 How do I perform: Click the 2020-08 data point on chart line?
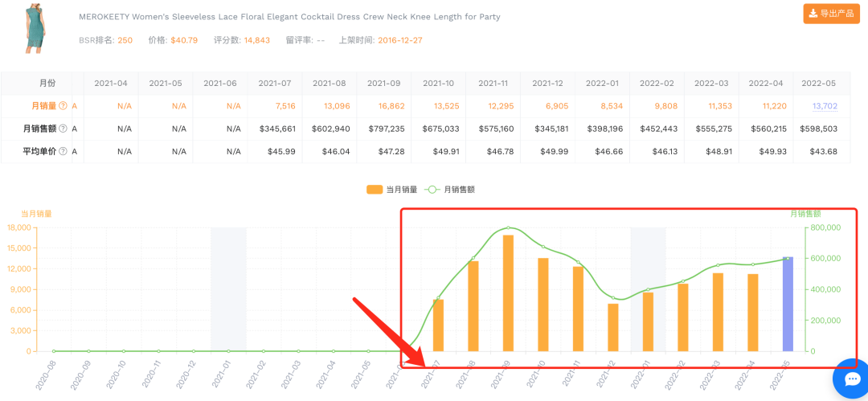click(54, 351)
